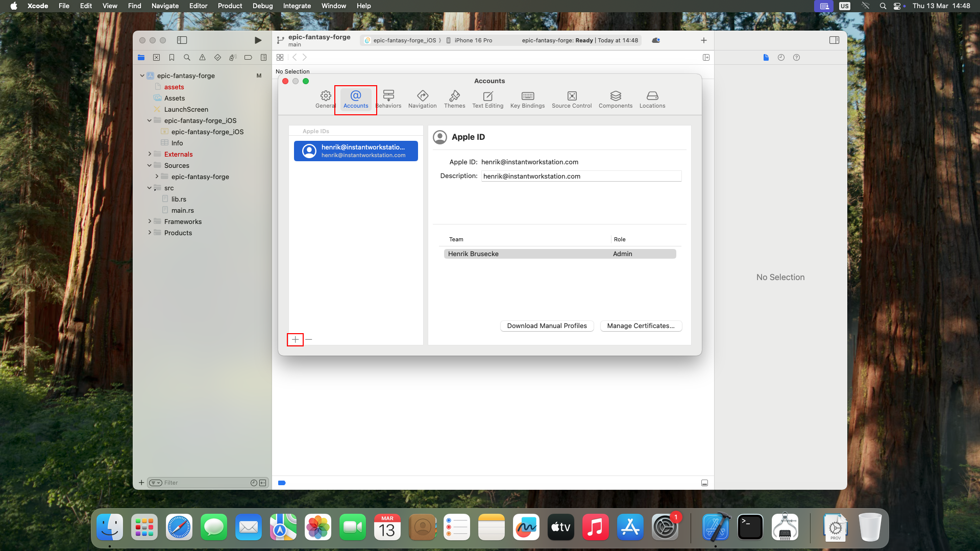The image size is (980, 551).
Task: Toggle the navigator sidebar in Xcode toolbar
Action: (x=182, y=40)
